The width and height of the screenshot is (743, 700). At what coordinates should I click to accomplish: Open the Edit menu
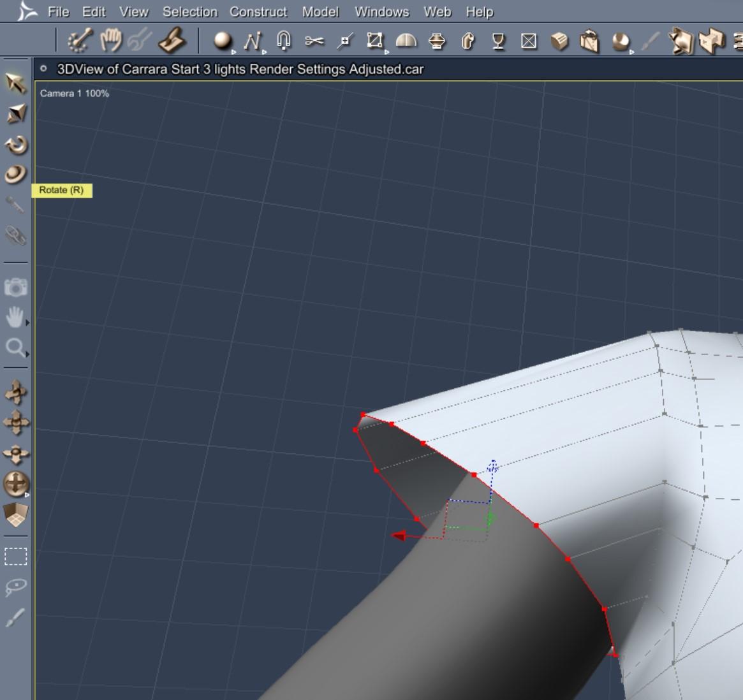(94, 12)
